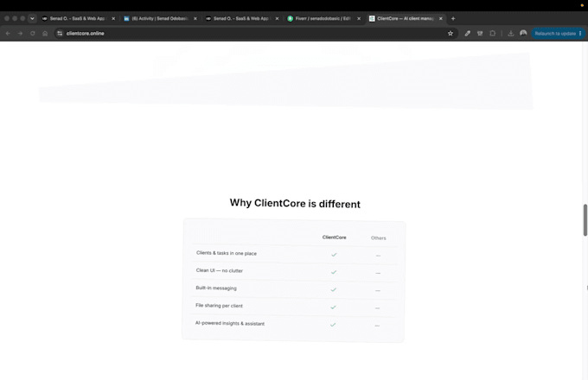Focus the clientcore.online address bar

(x=255, y=34)
